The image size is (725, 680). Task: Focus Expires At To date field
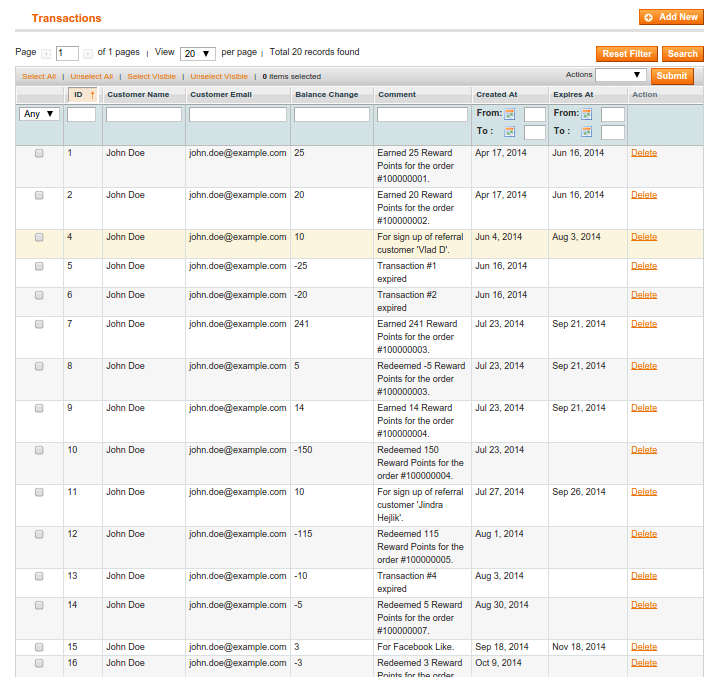[613, 132]
